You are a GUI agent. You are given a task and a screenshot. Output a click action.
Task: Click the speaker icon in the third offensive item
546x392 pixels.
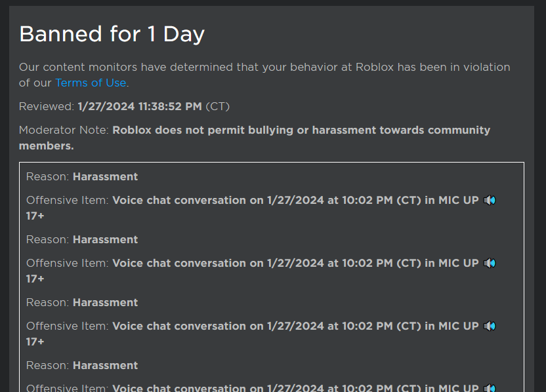490,326
